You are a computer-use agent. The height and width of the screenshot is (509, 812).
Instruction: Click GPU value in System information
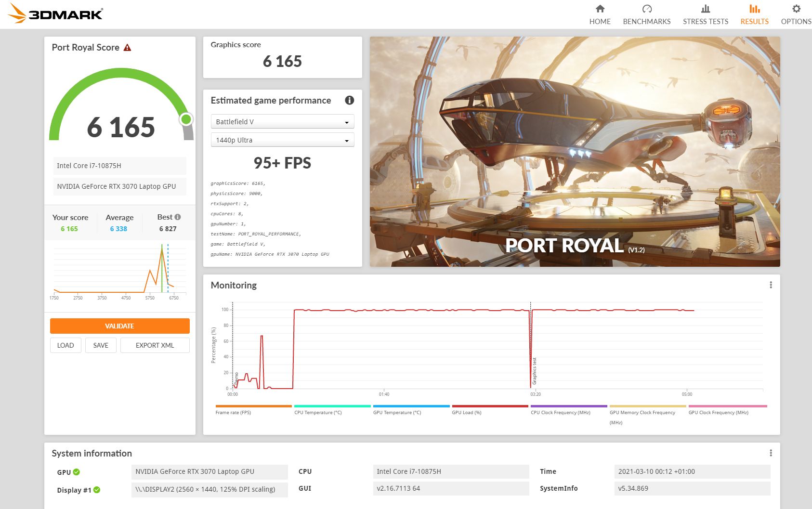210,471
